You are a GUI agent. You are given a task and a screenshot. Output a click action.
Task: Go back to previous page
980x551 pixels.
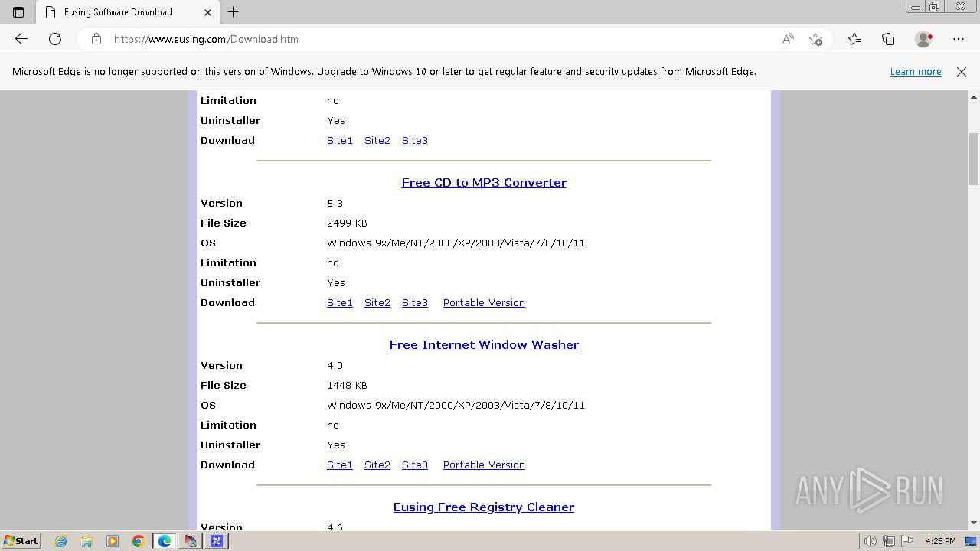point(21,39)
